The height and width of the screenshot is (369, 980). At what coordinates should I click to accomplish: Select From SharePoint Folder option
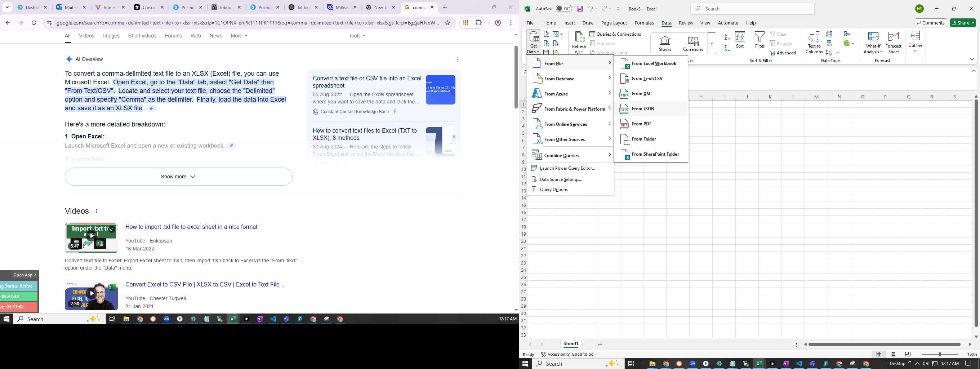(x=651, y=155)
